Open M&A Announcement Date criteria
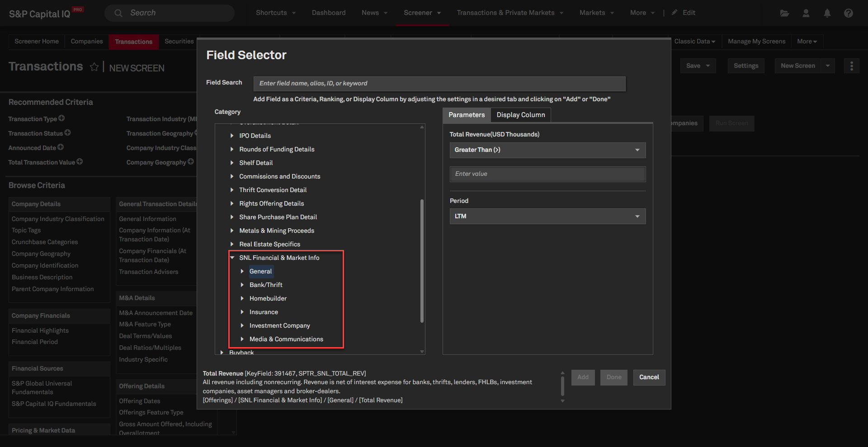This screenshot has width=868, height=447. pyautogui.click(x=156, y=313)
